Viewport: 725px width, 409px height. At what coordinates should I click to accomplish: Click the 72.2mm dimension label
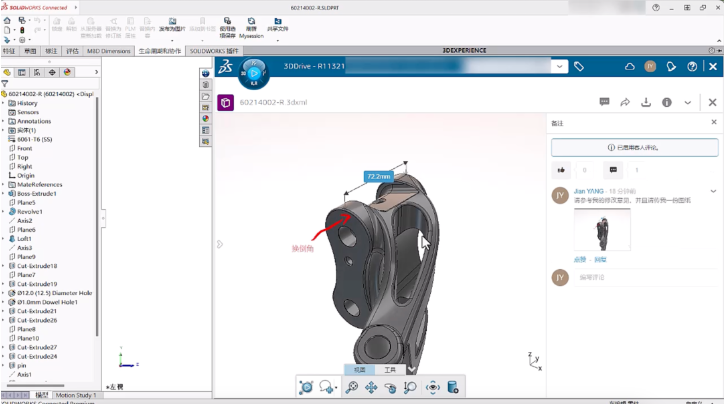tap(379, 177)
